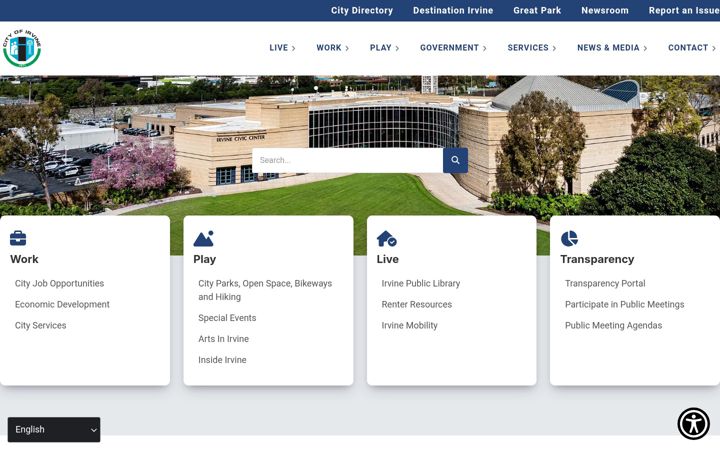Select Participate in Public Meetings link
Viewport: 720px width, 450px height.
624,304
